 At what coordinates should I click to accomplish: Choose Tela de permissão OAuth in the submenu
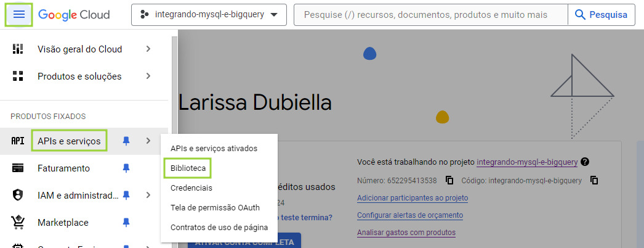(215, 208)
